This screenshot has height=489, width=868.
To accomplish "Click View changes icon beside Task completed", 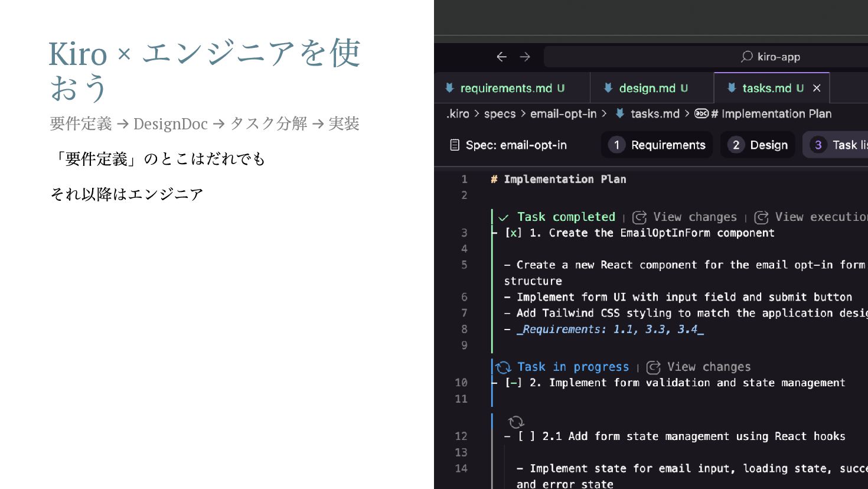I will point(639,217).
